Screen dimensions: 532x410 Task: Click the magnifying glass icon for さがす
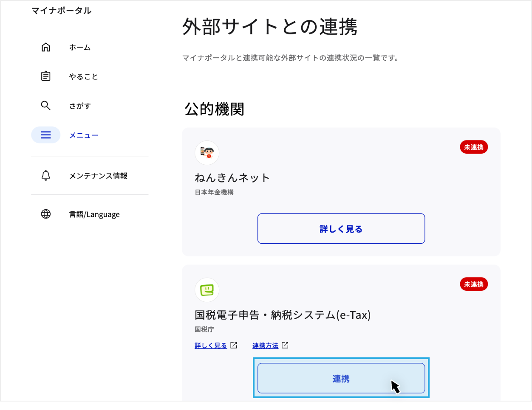click(x=46, y=106)
